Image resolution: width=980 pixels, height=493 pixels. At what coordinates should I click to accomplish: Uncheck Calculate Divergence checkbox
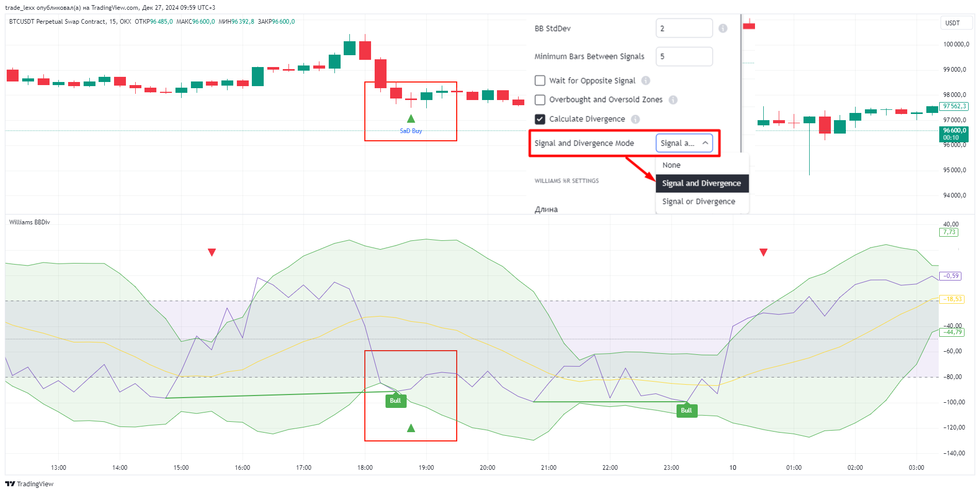click(540, 119)
